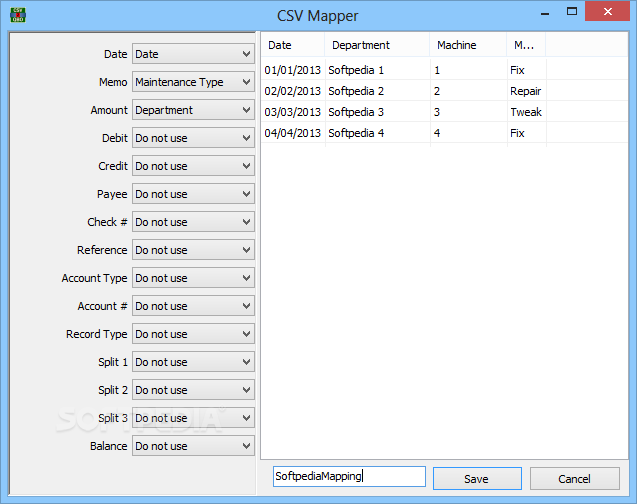
Task: Click the Tweak cell in the table
Action: click(x=526, y=112)
